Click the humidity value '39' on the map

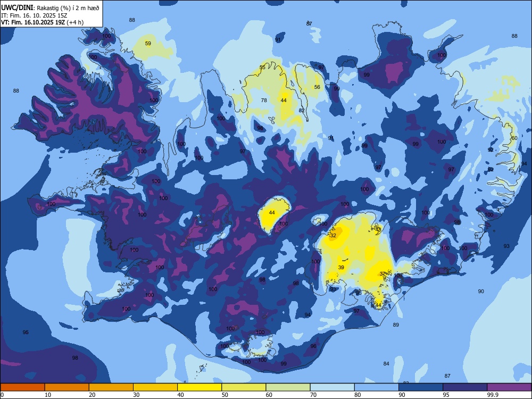341,268
